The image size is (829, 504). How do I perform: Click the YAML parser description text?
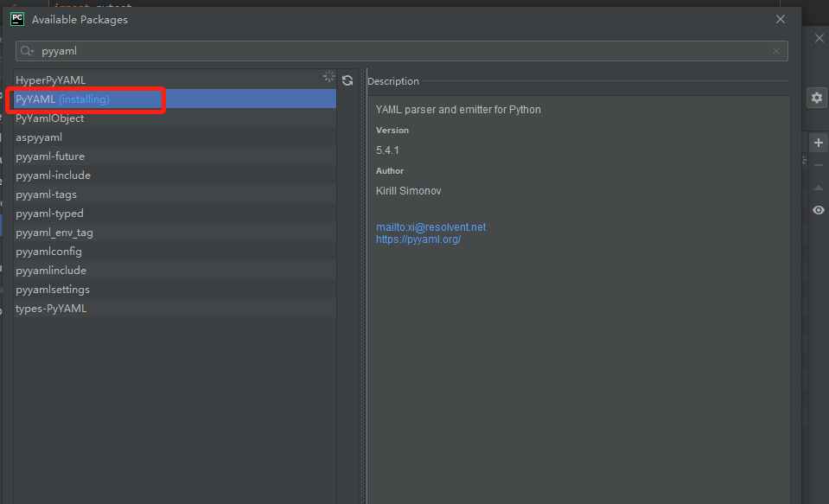pos(458,110)
